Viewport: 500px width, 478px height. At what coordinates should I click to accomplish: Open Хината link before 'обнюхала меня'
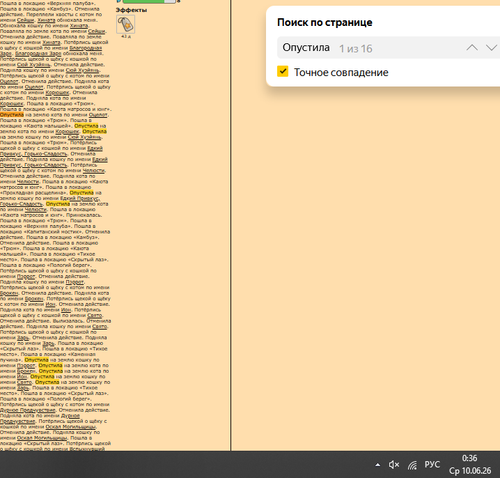(46, 20)
